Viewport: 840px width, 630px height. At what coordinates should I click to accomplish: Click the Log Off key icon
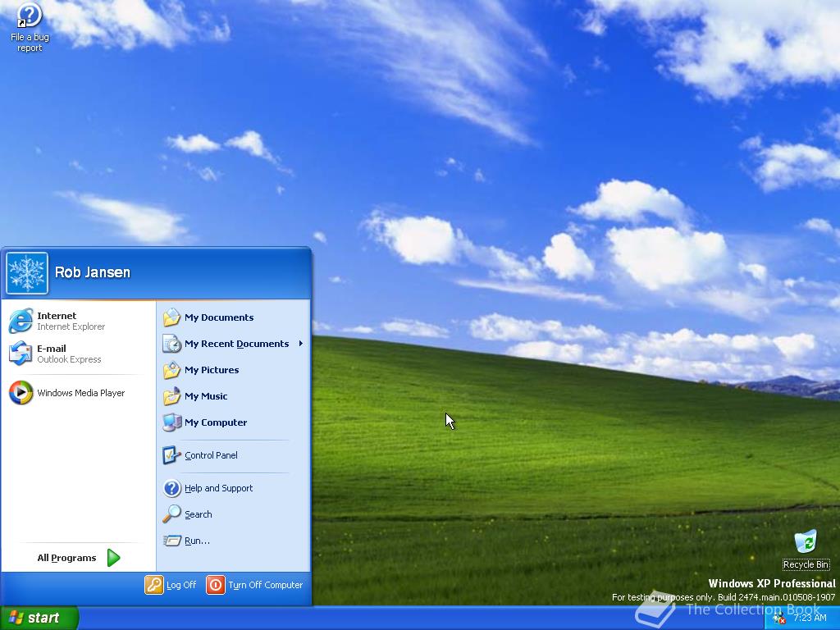tap(153, 585)
